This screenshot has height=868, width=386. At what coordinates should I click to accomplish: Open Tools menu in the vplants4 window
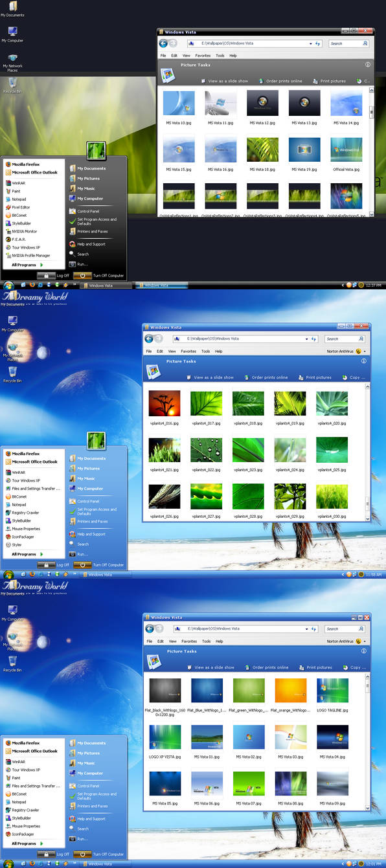coord(206,351)
